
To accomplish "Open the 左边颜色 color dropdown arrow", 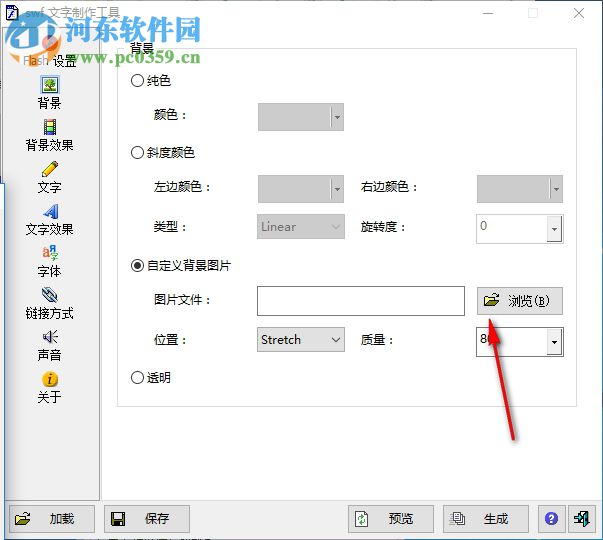I will coord(337,189).
